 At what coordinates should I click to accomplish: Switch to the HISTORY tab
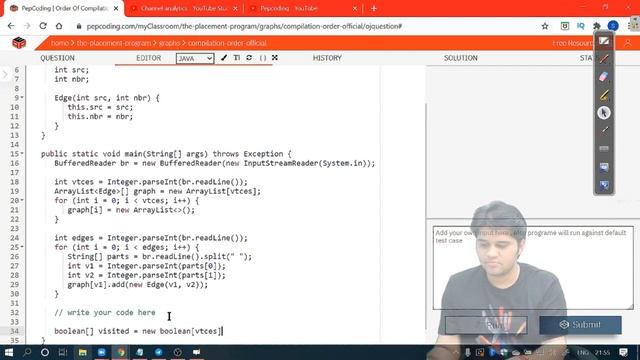point(327,58)
